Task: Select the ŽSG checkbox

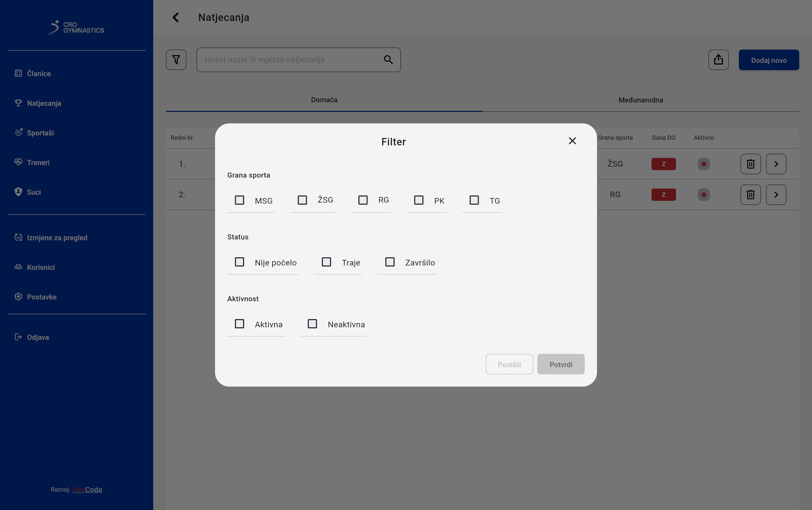Action: [302, 200]
